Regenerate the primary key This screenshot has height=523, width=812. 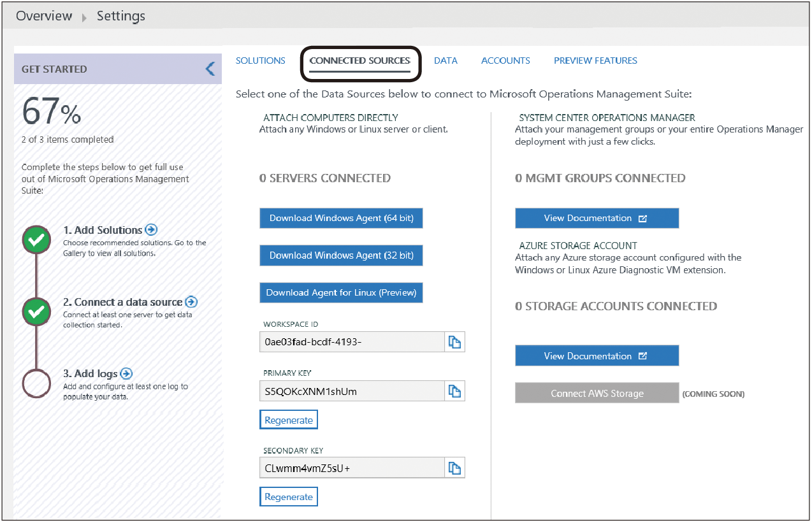(x=289, y=420)
